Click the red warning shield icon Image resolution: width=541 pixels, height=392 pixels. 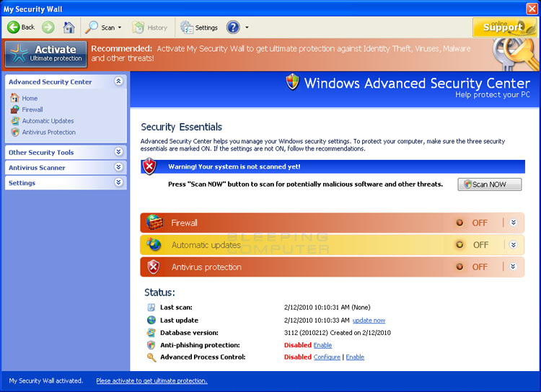(149, 166)
